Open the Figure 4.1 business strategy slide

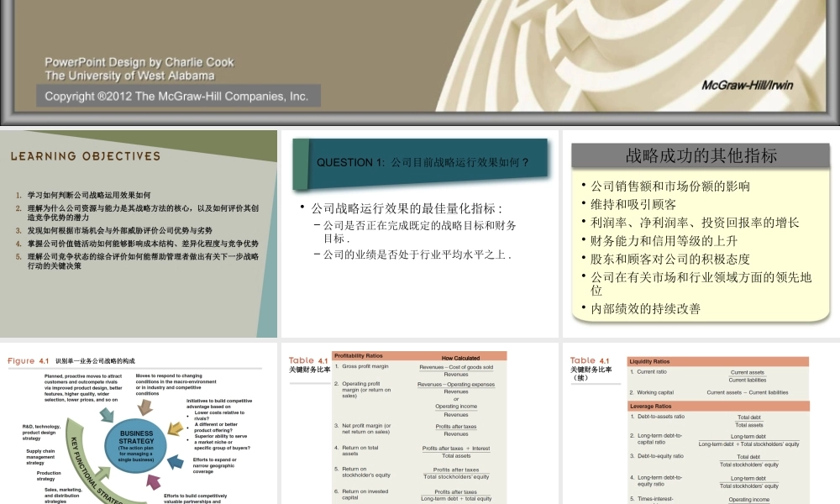(139, 423)
